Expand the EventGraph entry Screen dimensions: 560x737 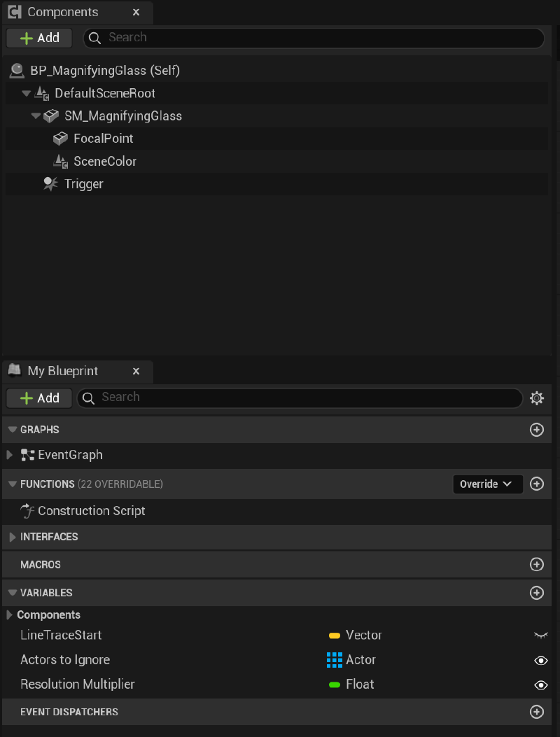coord(9,455)
